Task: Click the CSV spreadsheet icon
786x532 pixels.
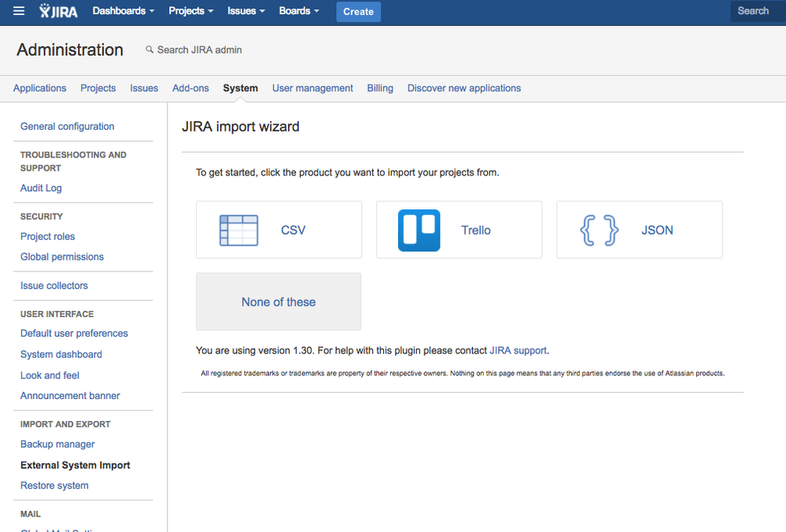Action: click(x=238, y=230)
